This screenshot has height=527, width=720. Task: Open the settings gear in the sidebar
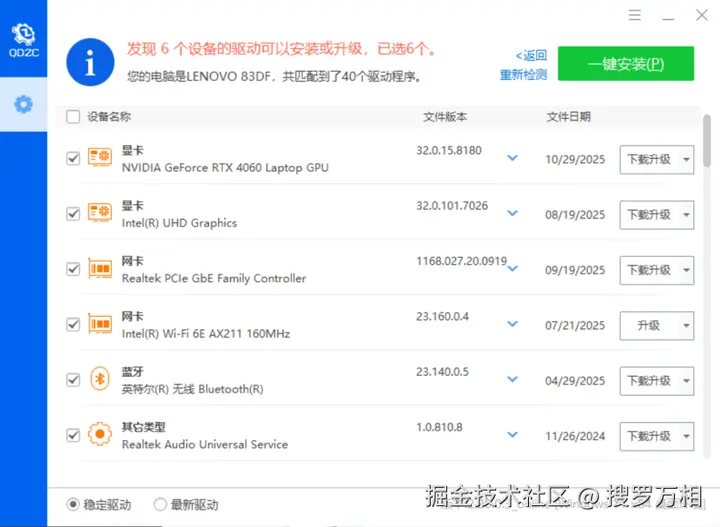pyautogui.click(x=23, y=104)
